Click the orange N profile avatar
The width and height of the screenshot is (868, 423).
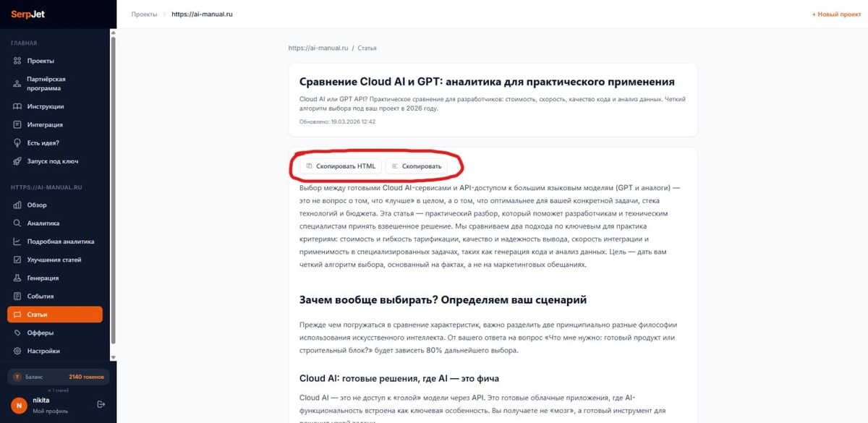click(19, 404)
